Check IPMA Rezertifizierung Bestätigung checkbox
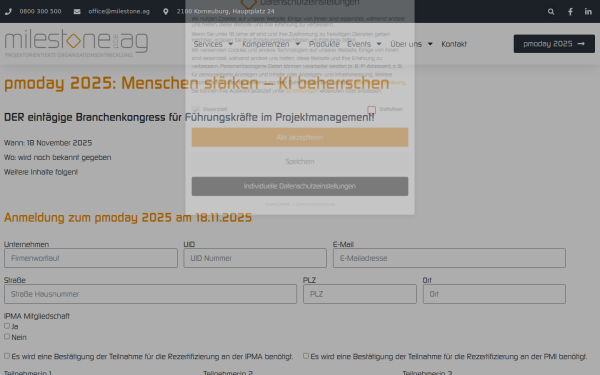Viewport: 600px width, 375px height. tap(7, 356)
